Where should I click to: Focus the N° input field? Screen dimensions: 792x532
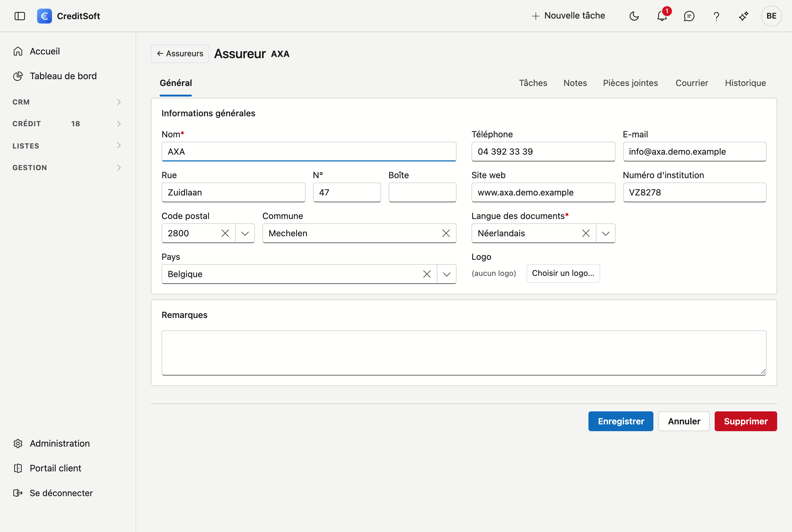coord(347,192)
